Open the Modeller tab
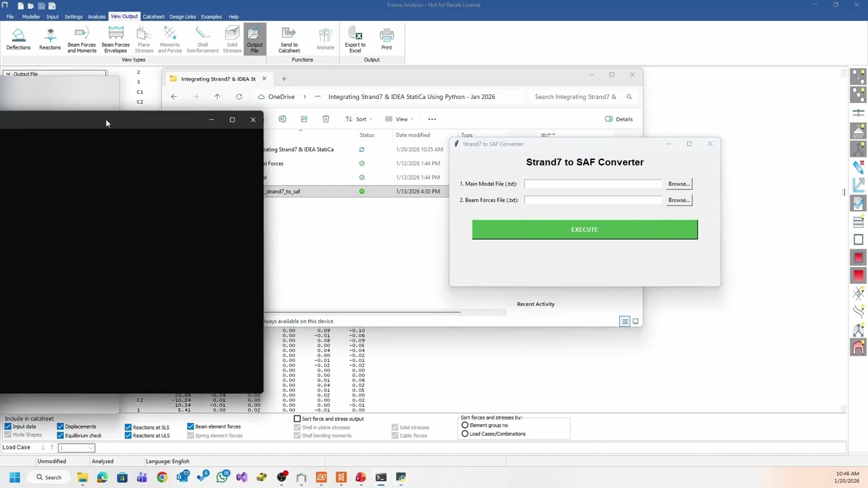This screenshot has width=868, height=488. (31, 16)
